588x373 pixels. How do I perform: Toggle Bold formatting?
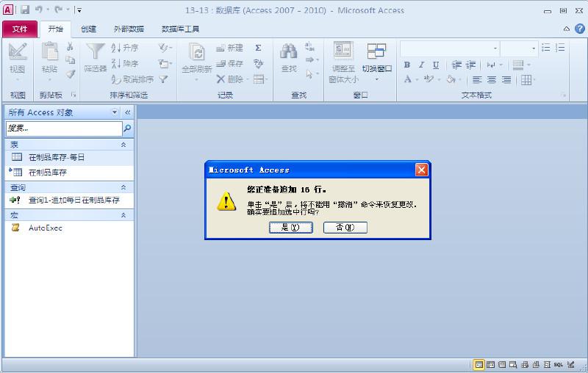click(407, 65)
